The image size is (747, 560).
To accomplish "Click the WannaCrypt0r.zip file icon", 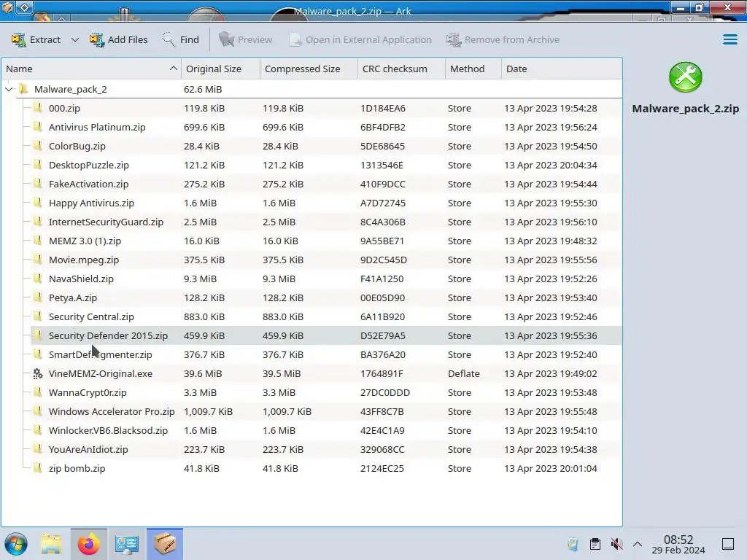I will coord(38,392).
